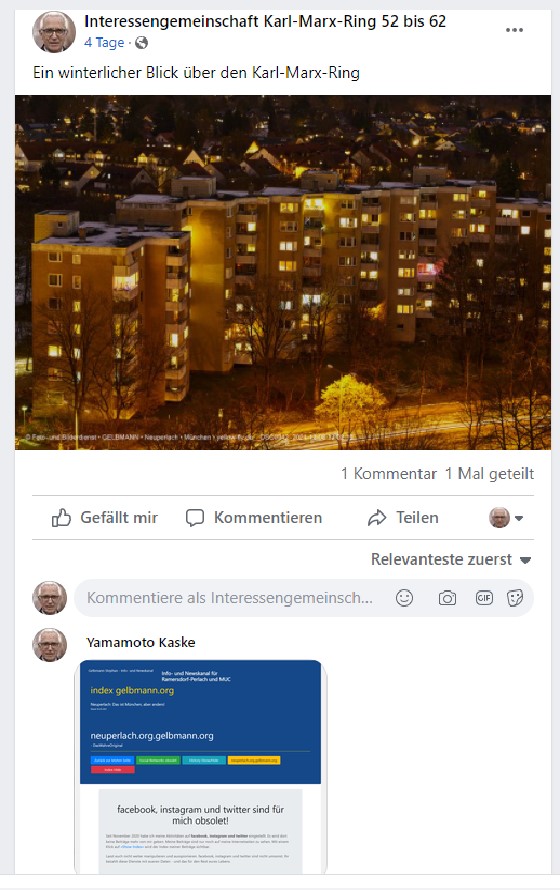Screen dimensions: 560x890
Task: Open the page name Interessengemeinschaft Karl-Marx-Ring link
Action: tap(265, 22)
